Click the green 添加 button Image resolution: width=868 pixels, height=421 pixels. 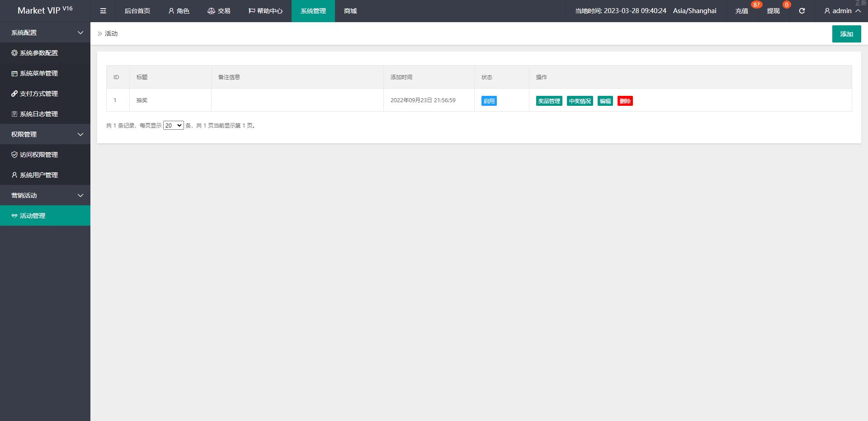coord(846,34)
